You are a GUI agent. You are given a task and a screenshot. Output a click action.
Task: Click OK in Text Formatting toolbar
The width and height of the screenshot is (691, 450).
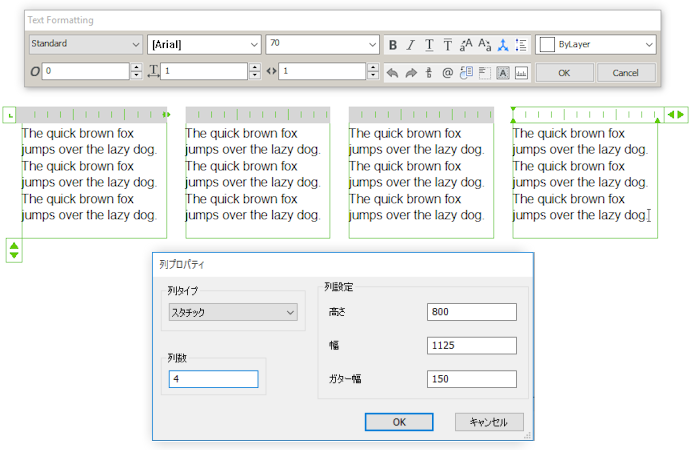(x=565, y=73)
